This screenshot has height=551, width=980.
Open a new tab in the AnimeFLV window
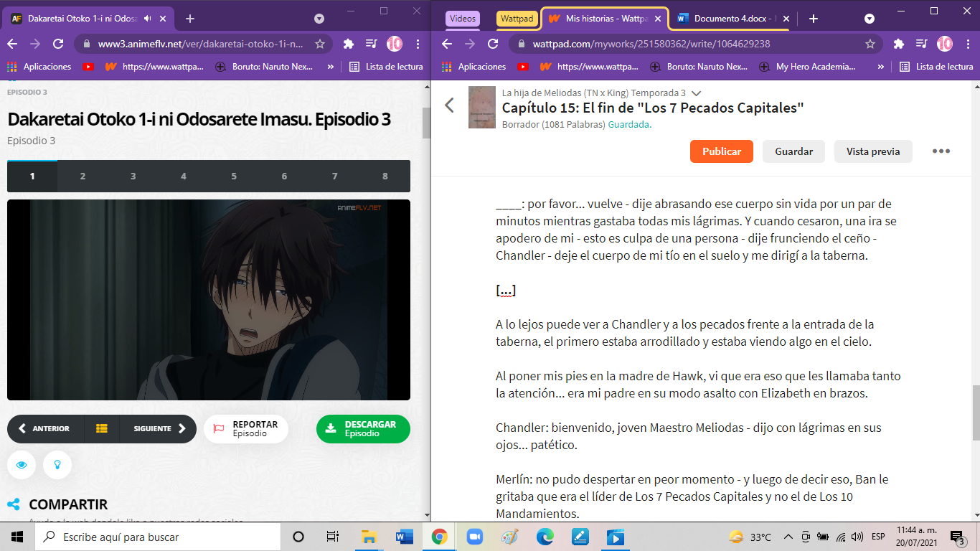point(190,19)
